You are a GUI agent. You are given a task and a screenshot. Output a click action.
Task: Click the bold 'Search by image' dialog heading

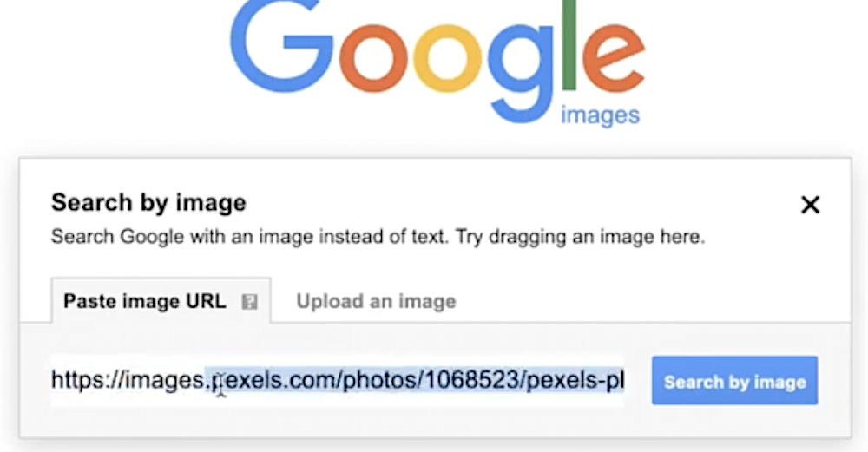[x=148, y=202]
